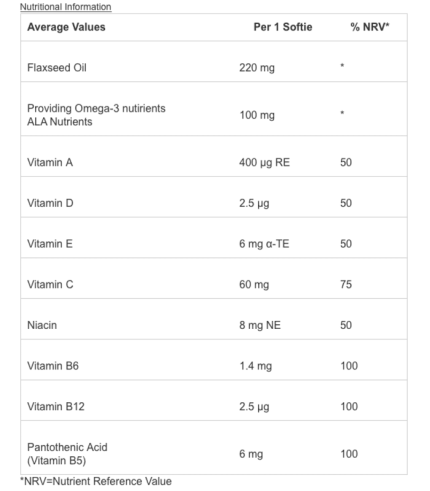Image resolution: width=430 pixels, height=491 pixels.
Task: Select the Flaxseed Oil row label
Action: coord(57,68)
